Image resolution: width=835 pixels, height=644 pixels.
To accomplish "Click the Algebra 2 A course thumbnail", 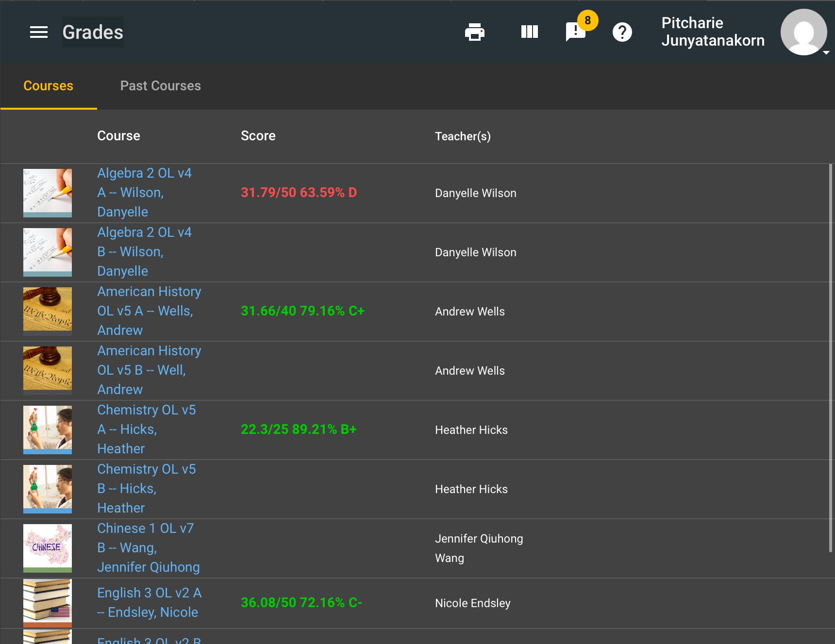I will 48,193.
